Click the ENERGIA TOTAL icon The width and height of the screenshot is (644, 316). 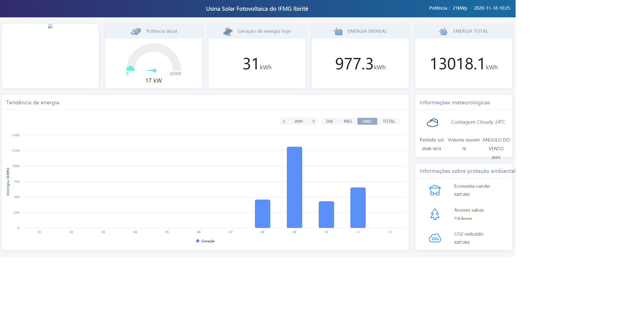coord(443,31)
